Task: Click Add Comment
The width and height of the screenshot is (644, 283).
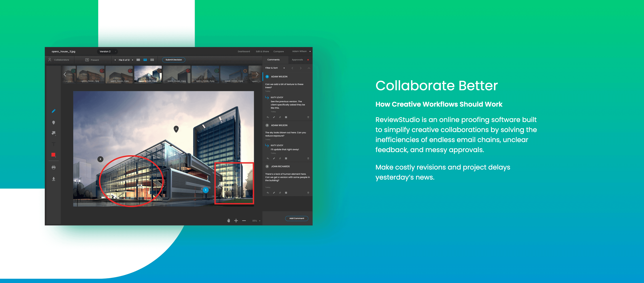Action: click(x=297, y=218)
